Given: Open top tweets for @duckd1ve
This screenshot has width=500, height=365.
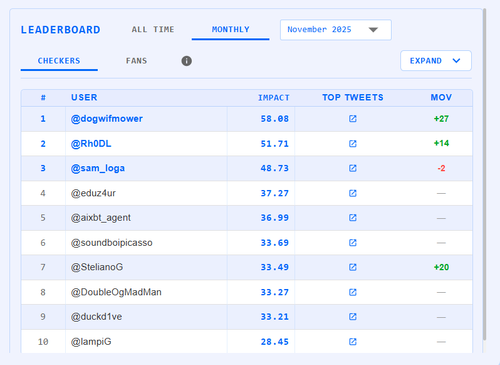Looking at the screenshot, I should point(353,317).
